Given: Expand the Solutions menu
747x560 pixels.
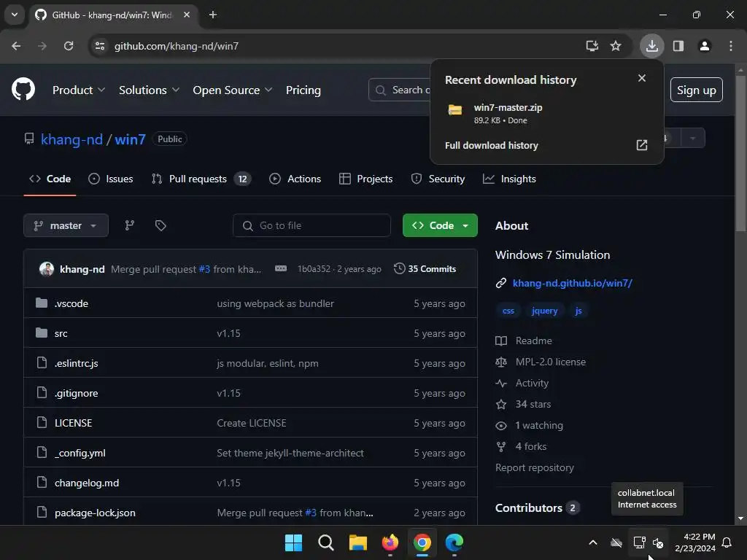Looking at the screenshot, I should [149, 90].
